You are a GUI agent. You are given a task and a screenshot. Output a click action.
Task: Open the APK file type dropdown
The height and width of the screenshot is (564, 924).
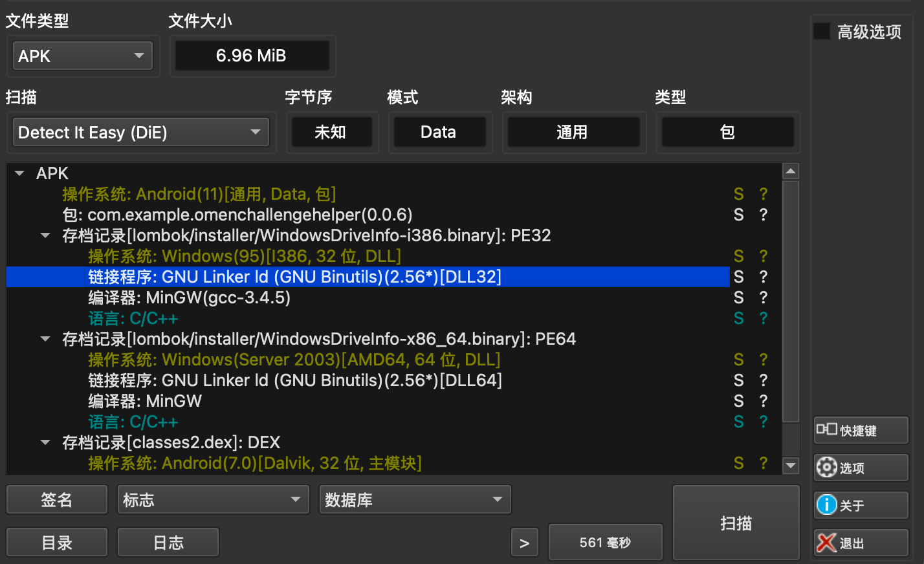82,56
